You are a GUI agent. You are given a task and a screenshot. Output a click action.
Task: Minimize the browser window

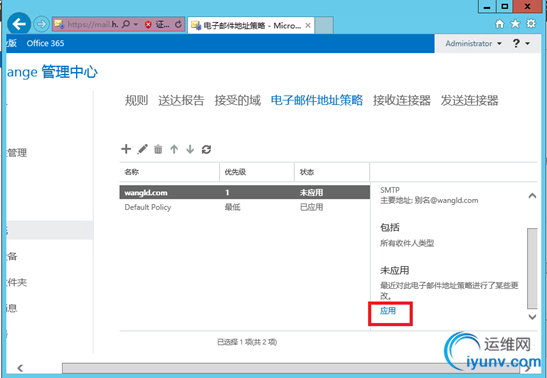487,6
